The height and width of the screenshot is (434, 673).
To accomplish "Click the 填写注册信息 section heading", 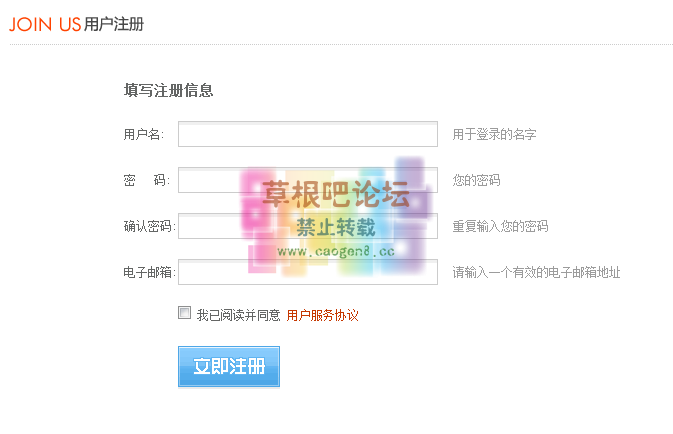I will (x=168, y=90).
